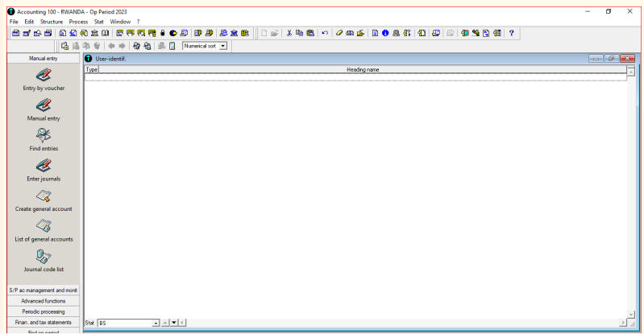Click the first icon in main toolbar
The height and width of the screenshot is (334, 644).
tap(15, 33)
